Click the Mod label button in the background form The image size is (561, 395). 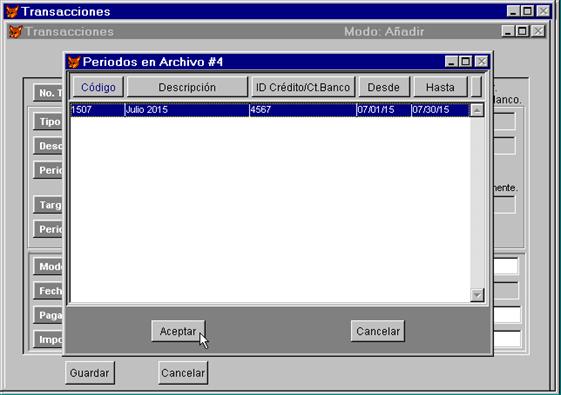click(x=49, y=266)
